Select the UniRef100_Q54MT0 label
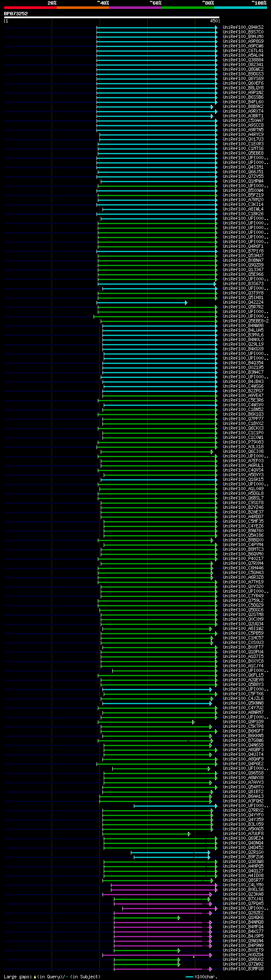The height and width of the screenshot is (980, 271). coord(243,787)
